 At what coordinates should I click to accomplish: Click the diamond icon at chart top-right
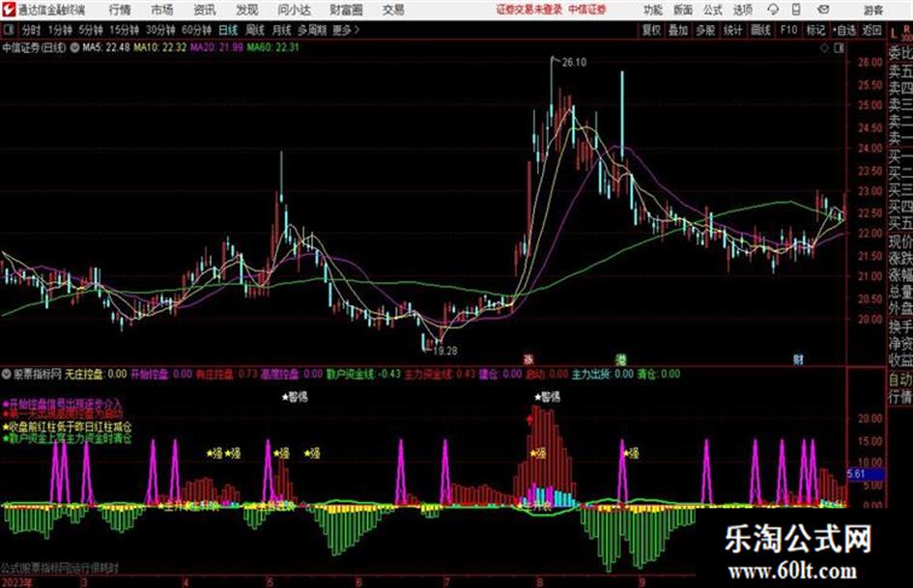pos(824,48)
